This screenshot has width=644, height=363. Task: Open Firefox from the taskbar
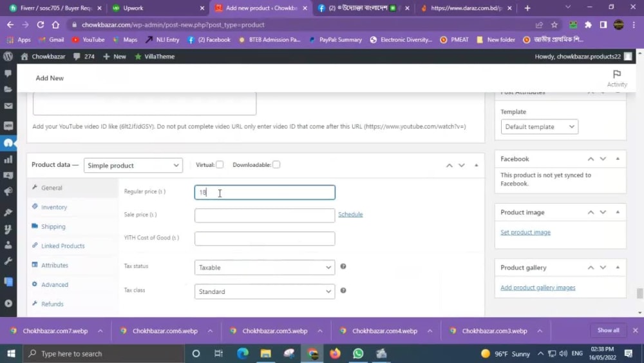pyautogui.click(x=335, y=353)
